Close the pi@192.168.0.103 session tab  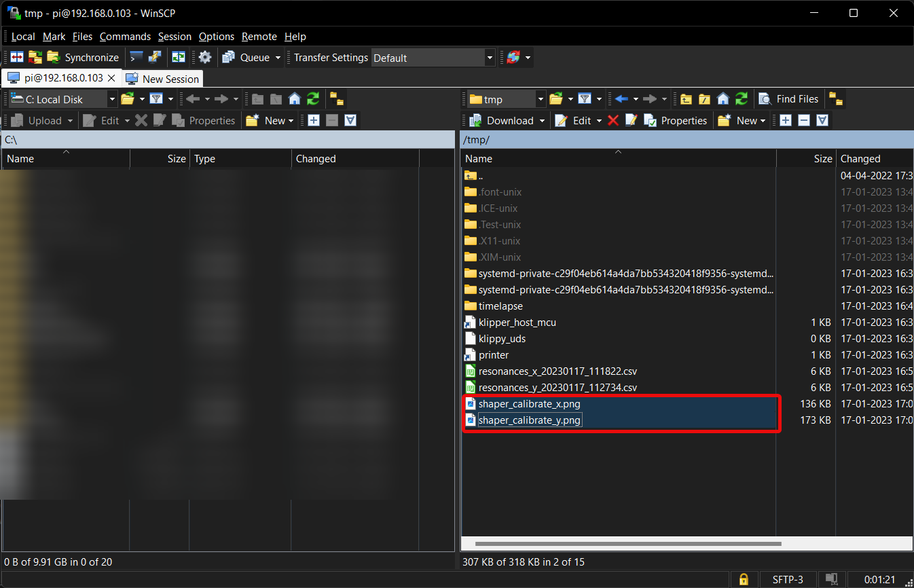click(x=112, y=78)
